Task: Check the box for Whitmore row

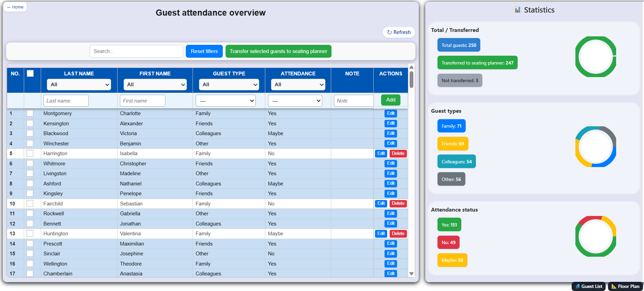Action: pos(30,163)
